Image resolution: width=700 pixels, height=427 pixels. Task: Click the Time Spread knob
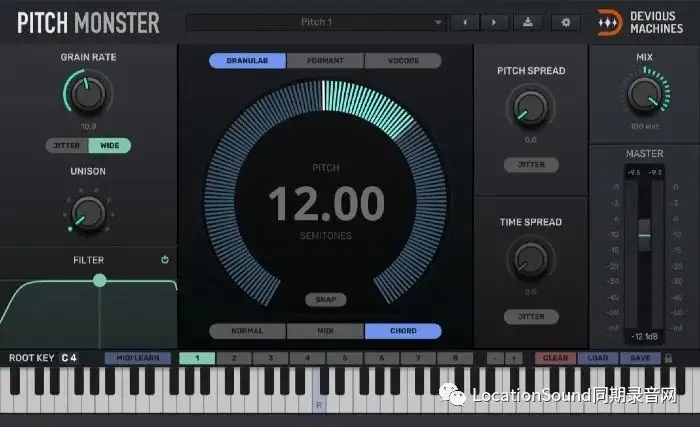point(530,260)
